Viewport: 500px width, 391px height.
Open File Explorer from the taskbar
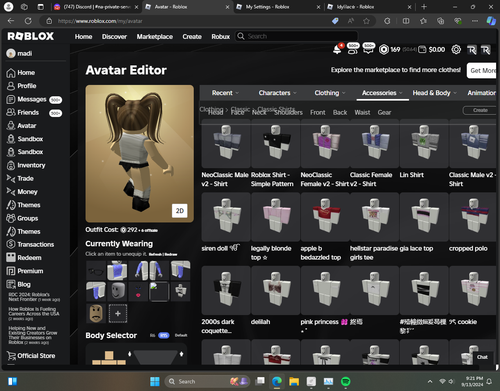click(294, 381)
